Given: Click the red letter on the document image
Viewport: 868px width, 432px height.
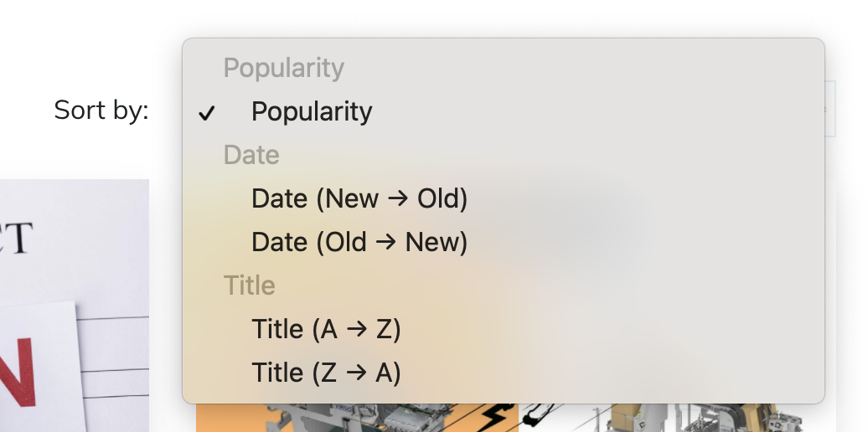Looking at the screenshot, I should [x=18, y=373].
